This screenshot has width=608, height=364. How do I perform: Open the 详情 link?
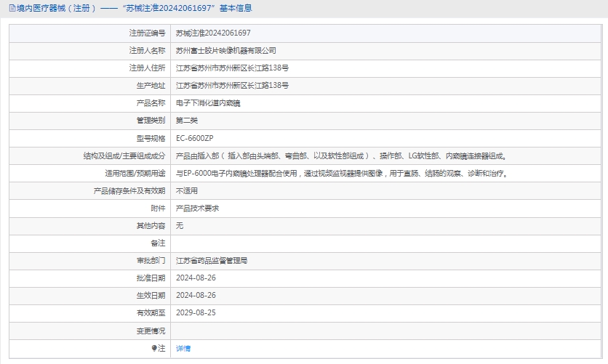183,349
